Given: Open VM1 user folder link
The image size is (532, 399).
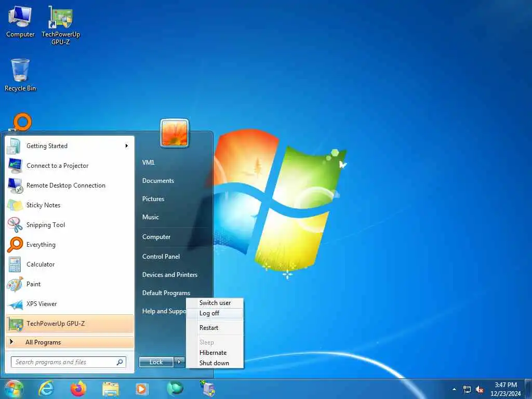Looking at the screenshot, I should (148, 163).
